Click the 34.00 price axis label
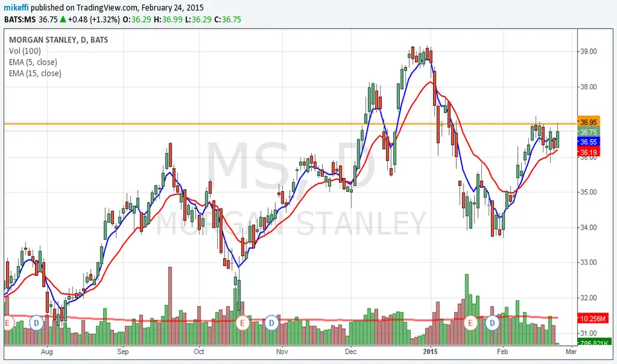The image size is (617, 364). tap(589, 228)
